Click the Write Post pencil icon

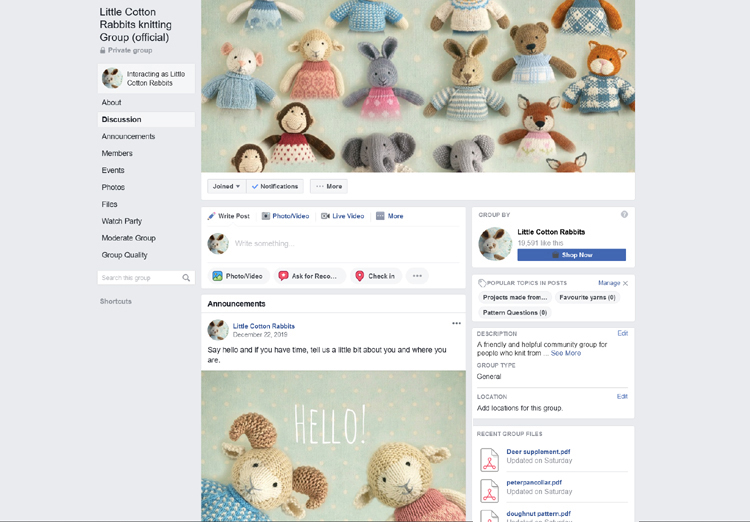point(212,216)
